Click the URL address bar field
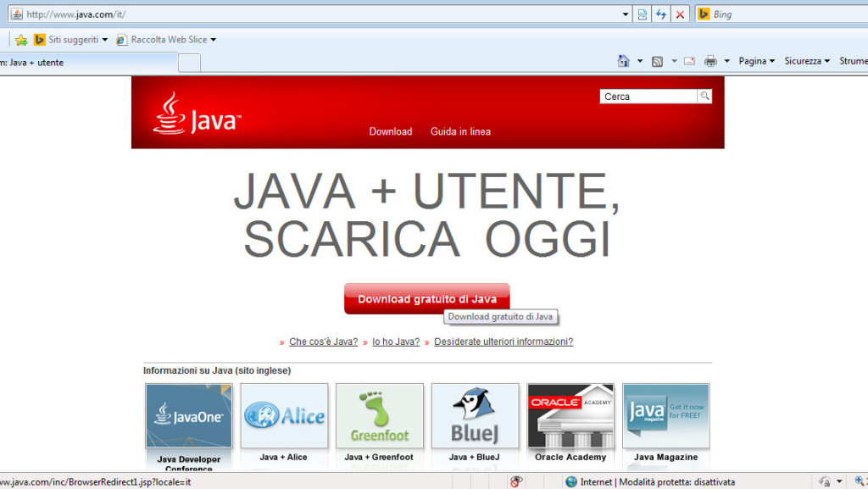 (321, 14)
